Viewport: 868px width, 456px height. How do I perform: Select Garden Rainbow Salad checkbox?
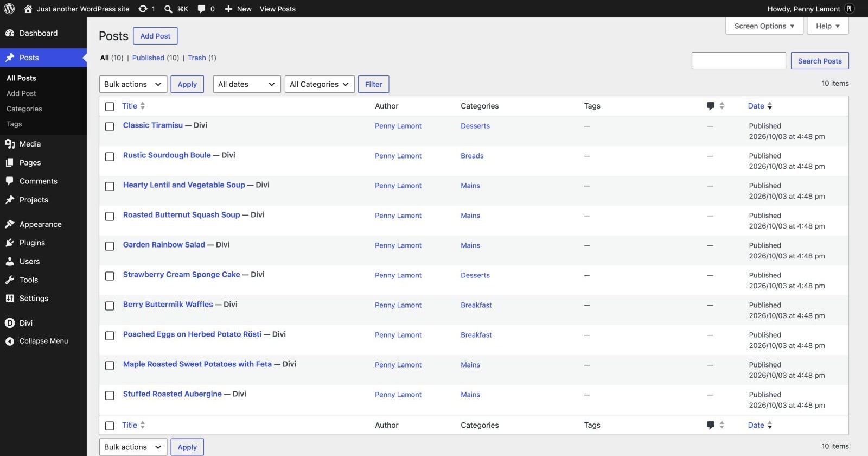click(x=110, y=246)
